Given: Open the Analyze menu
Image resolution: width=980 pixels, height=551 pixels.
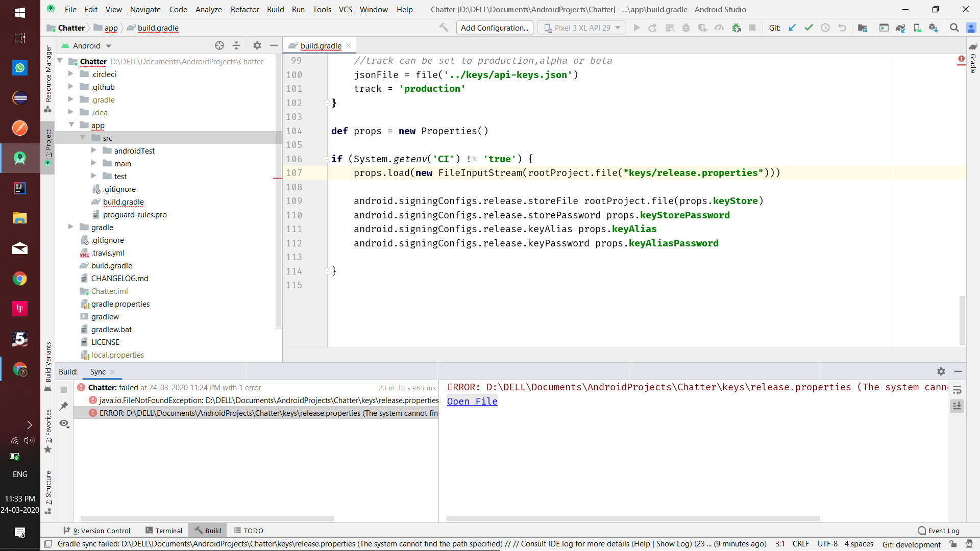Looking at the screenshot, I should coord(208,9).
